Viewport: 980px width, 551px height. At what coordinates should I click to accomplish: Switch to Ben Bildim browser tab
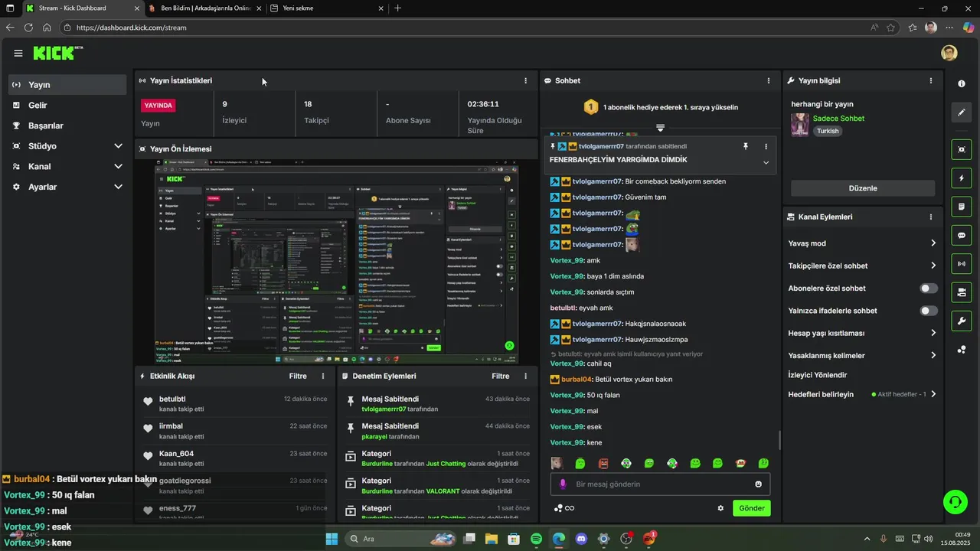pos(205,8)
